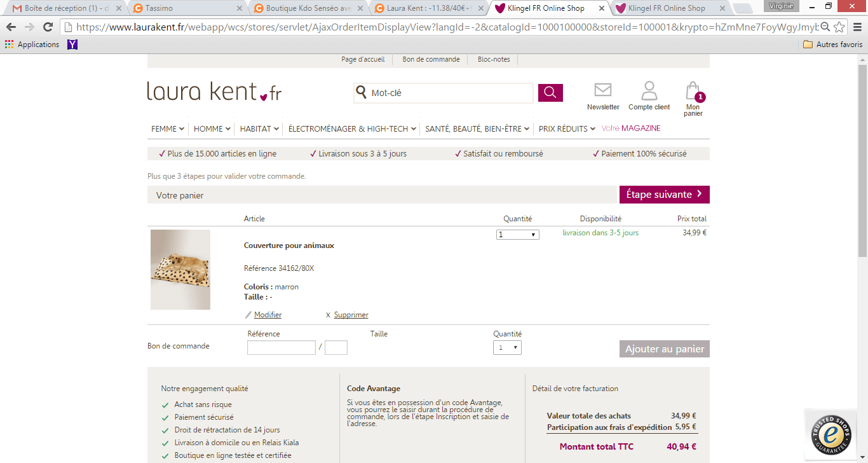Click the magnifier search button
This screenshot has height=463, width=868.
pyautogui.click(x=550, y=93)
